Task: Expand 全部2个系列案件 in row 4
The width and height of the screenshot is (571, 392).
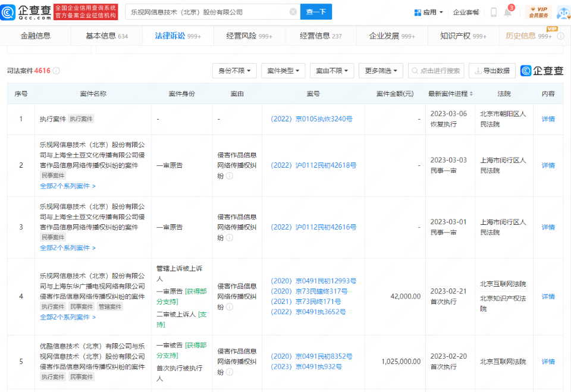Action: (68, 317)
